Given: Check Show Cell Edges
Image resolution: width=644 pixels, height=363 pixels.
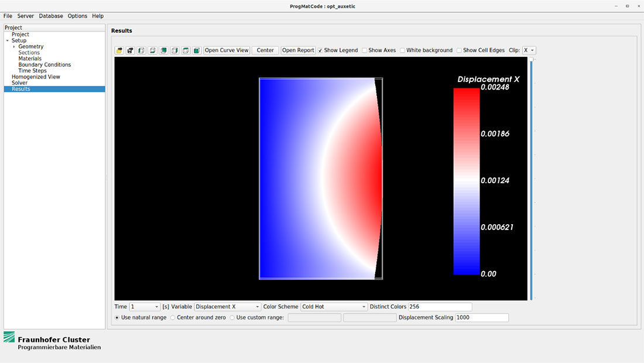Looking at the screenshot, I should (459, 50).
